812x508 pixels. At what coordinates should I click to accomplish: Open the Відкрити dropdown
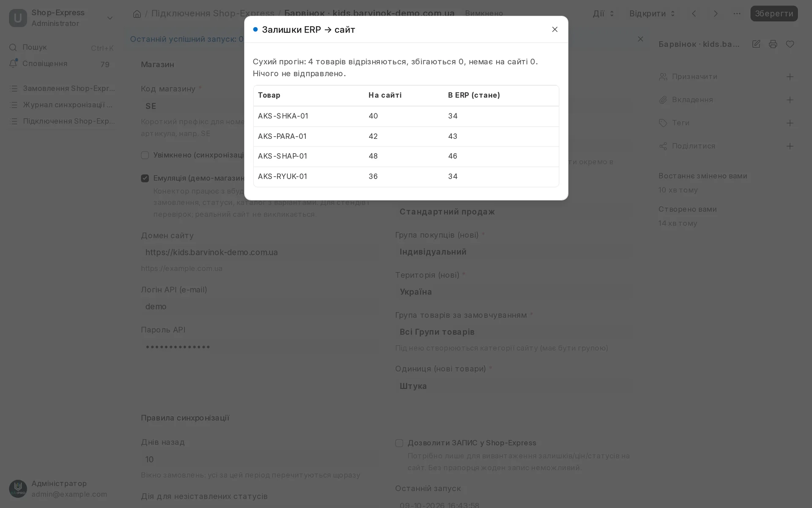click(x=652, y=14)
